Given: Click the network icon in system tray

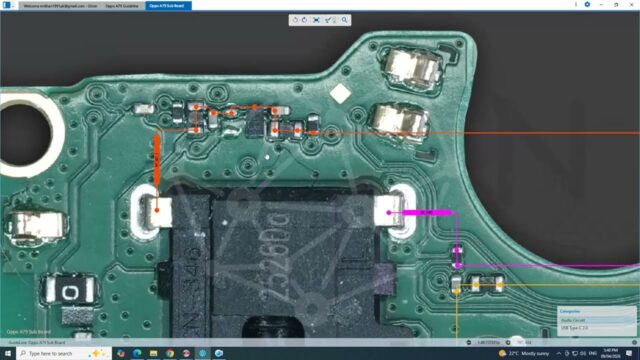Looking at the screenshot, I should pyautogui.click(x=575, y=353).
